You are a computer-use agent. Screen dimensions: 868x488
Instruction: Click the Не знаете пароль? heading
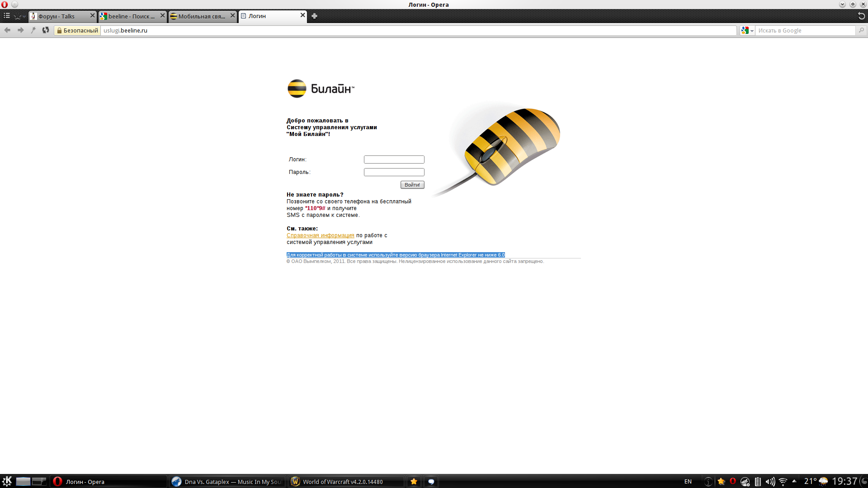click(315, 195)
